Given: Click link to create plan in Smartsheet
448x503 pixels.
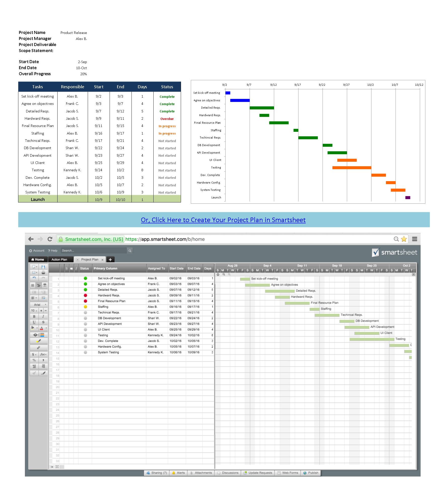Looking at the screenshot, I should point(223,220).
